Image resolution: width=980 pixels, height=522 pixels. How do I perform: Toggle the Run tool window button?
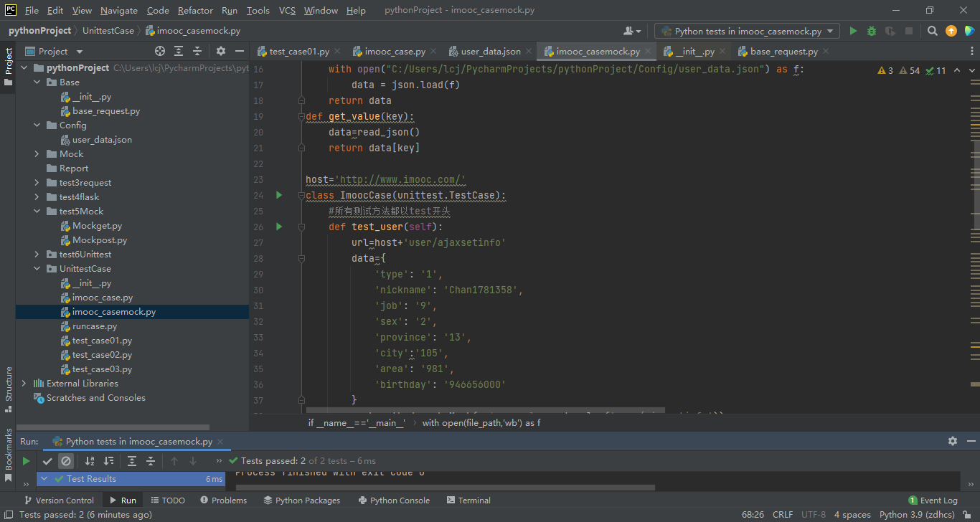(x=123, y=500)
